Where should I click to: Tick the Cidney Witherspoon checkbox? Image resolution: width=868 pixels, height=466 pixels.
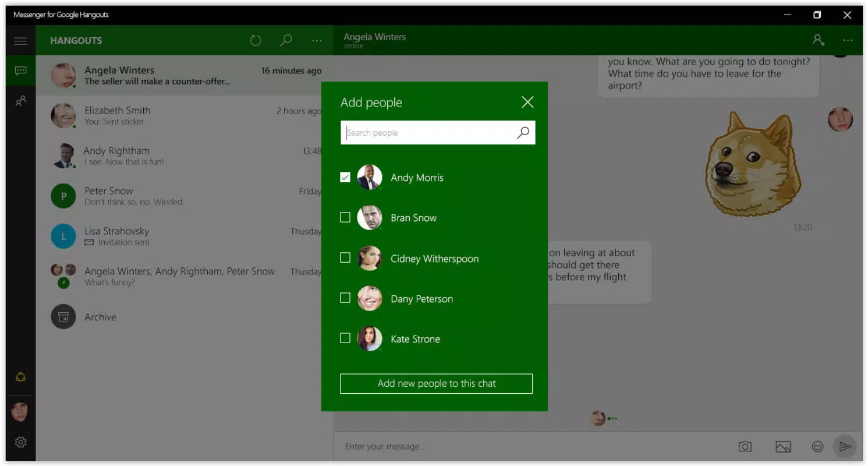(345, 257)
